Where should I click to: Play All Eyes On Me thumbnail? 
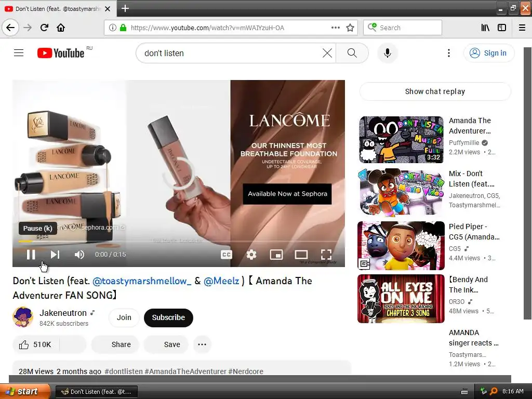(x=401, y=299)
